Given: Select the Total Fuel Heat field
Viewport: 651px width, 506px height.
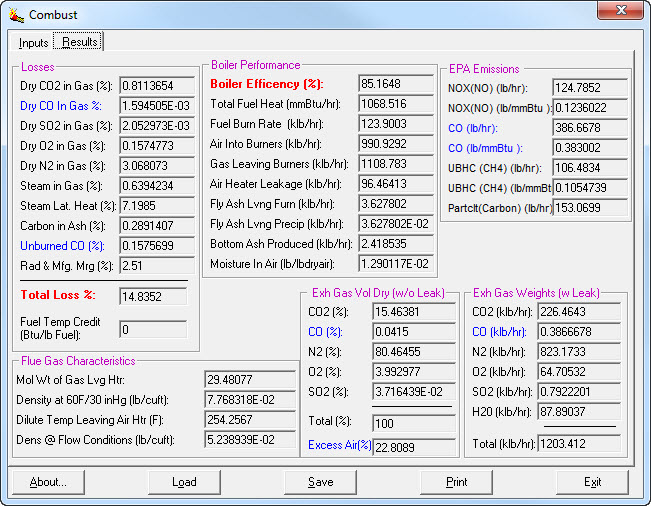Looking at the screenshot, I should pos(396,104).
